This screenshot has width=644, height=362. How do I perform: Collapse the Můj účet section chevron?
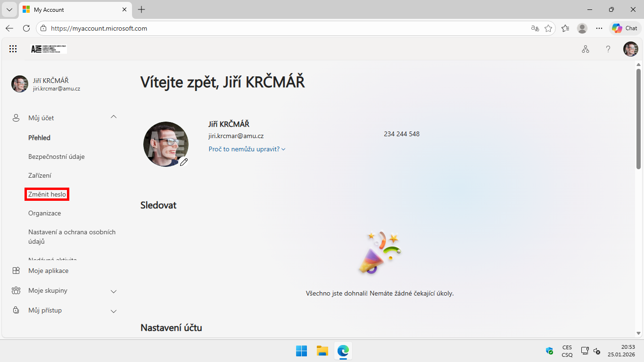click(x=114, y=117)
